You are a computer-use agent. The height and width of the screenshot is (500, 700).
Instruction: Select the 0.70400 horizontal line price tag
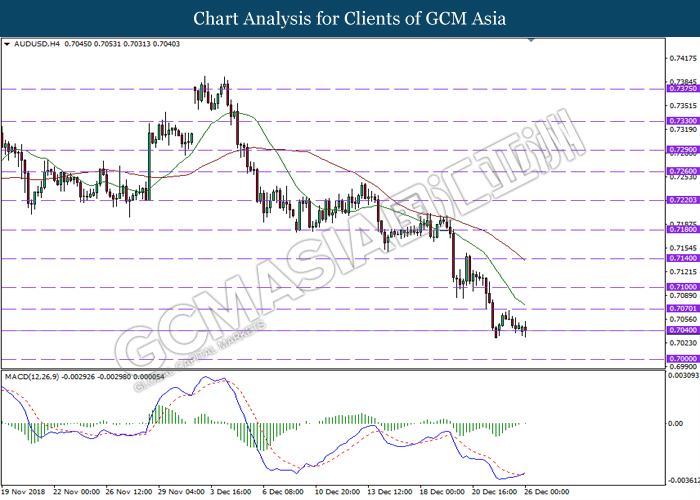[x=683, y=330]
